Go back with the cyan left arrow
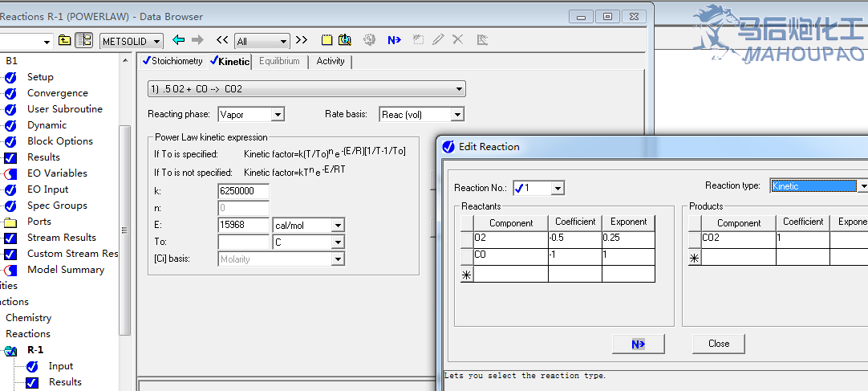The image size is (868, 391). click(x=178, y=40)
